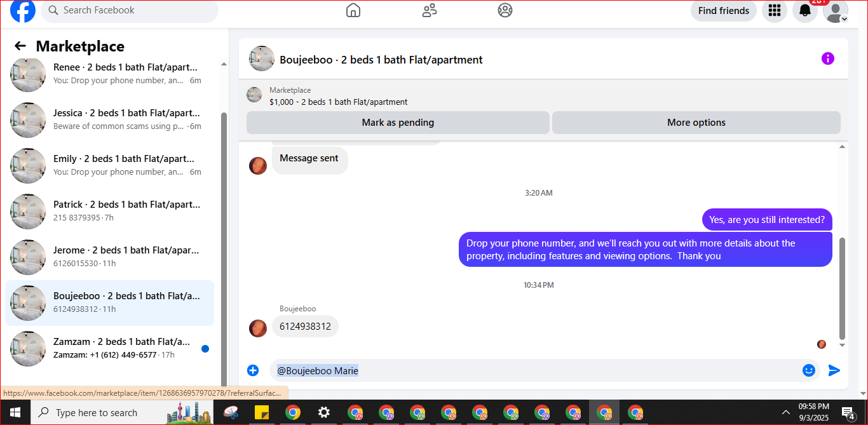Image resolution: width=868 pixels, height=425 pixels.
Task: Click the More options button
Action: pos(696,123)
